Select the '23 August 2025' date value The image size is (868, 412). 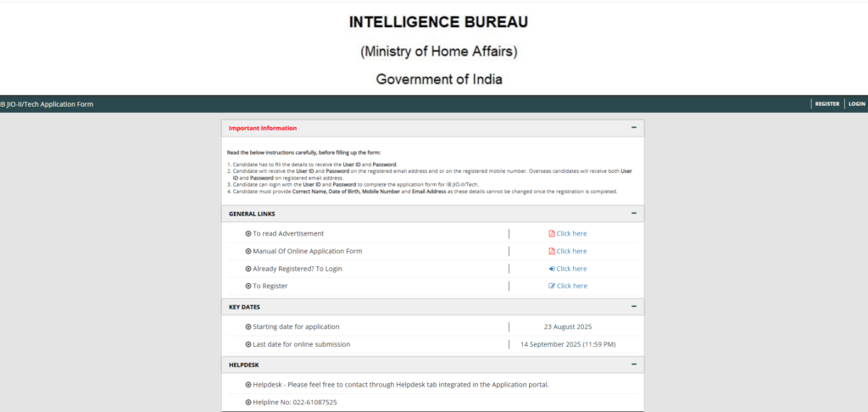pyautogui.click(x=568, y=326)
